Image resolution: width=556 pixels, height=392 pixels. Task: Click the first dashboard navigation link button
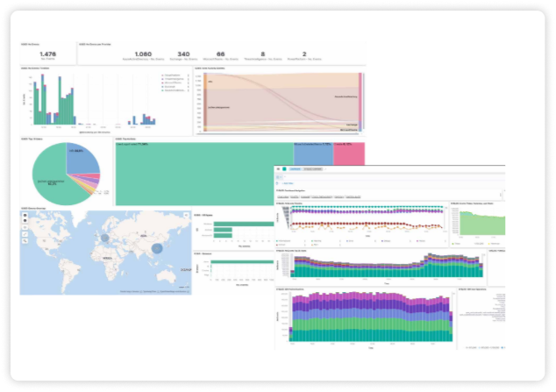[x=282, y=197]
